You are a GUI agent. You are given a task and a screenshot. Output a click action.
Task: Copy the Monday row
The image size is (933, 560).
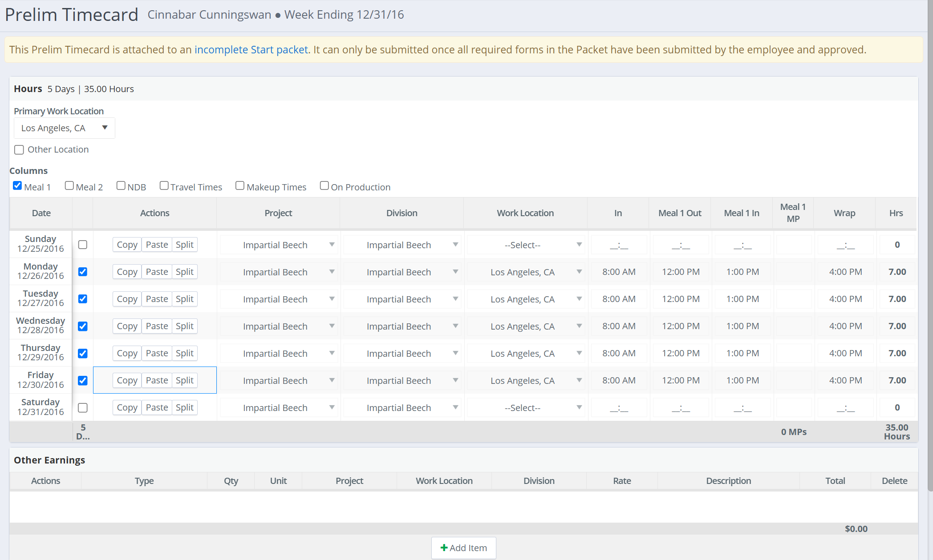[127, 272]
